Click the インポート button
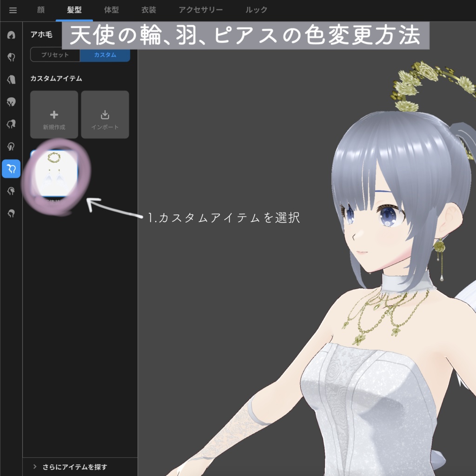The height and width of the screenshot is (476, 476). click(105, 114)
